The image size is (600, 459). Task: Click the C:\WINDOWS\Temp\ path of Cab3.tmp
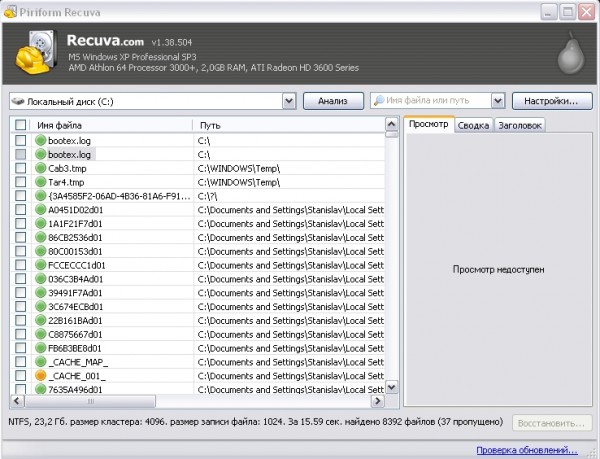(x=239, y=168)
